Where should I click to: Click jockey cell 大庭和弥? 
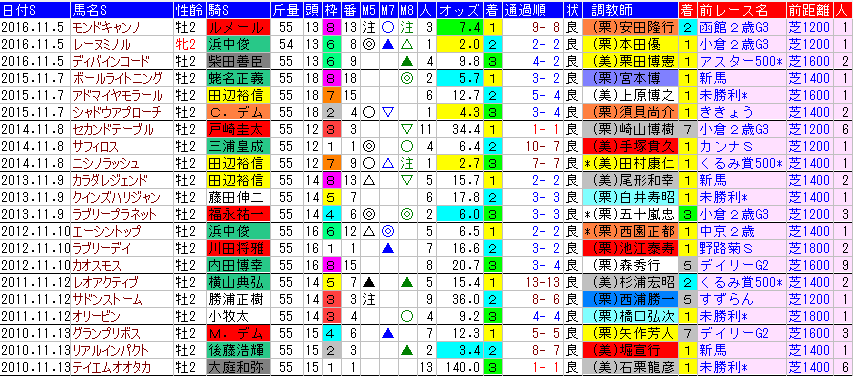(x=238, y=368)
